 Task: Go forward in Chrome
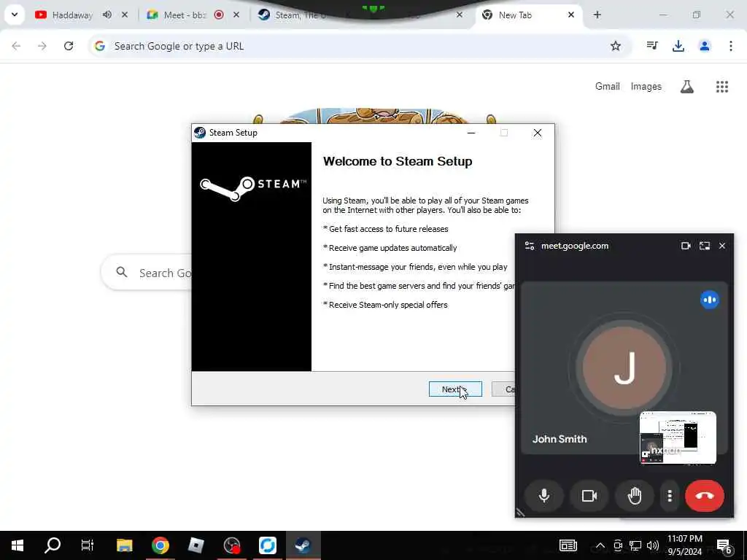click(42, 46)
